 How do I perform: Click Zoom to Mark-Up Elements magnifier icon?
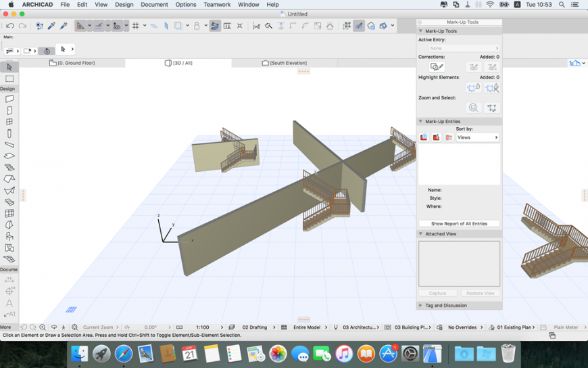click(x=474, y=108)
